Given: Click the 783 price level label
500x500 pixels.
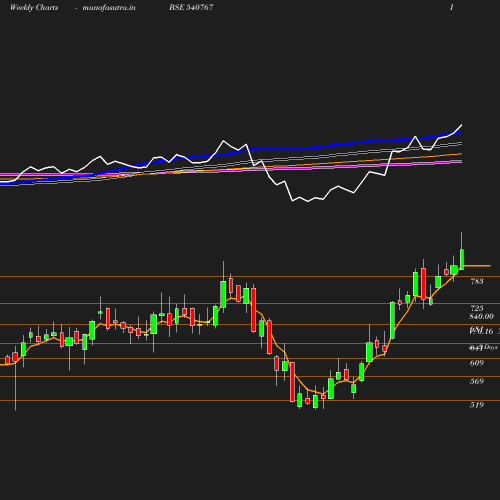Looking at the screenshot, I should point(477,281).
